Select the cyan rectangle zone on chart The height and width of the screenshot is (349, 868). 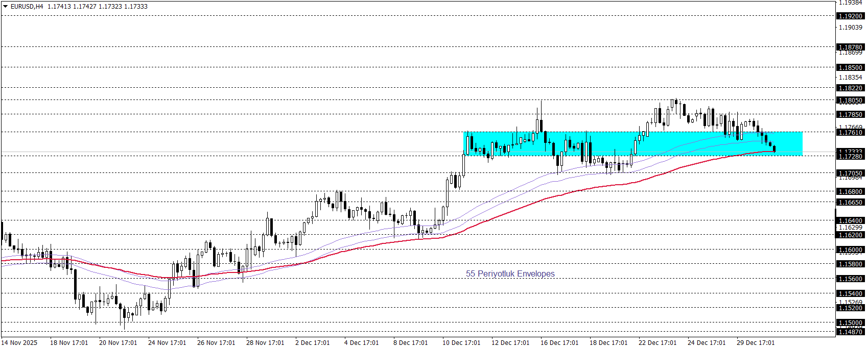coord(633,144)
